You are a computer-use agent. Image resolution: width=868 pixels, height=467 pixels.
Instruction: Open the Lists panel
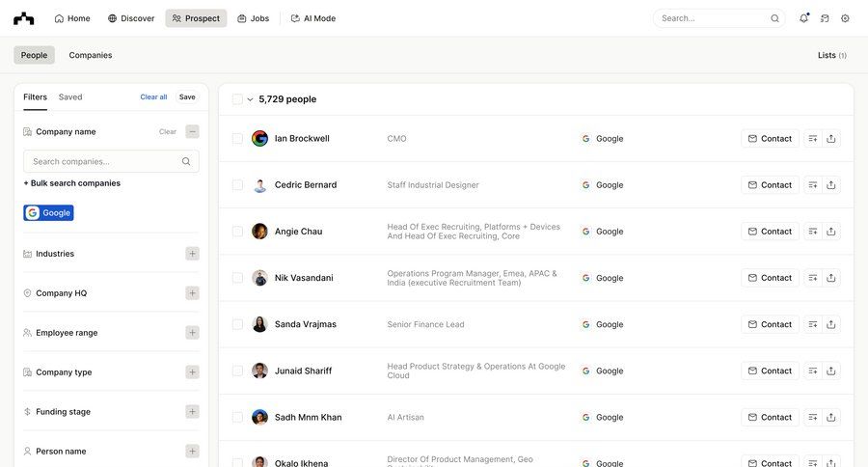pyautogui.click(x=832, y=55)
